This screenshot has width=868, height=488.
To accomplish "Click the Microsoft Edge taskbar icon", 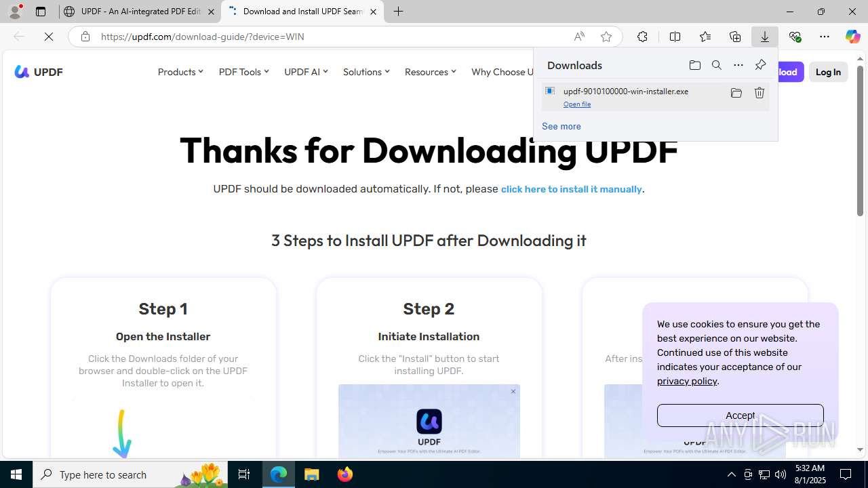I will [279, 474].
